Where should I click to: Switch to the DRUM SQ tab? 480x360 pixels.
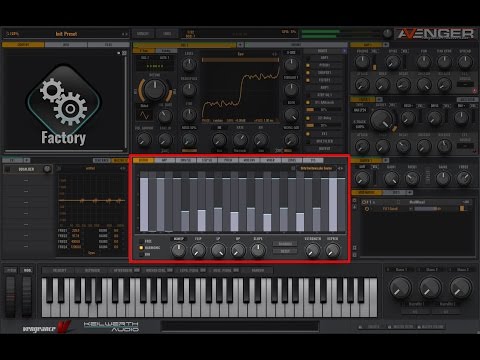[186, 160]
